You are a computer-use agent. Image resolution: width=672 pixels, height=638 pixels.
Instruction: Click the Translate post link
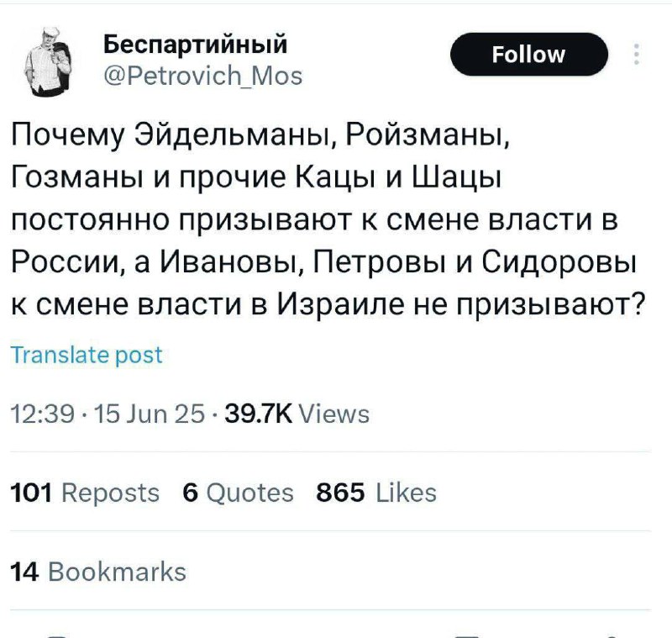(87, 355)
